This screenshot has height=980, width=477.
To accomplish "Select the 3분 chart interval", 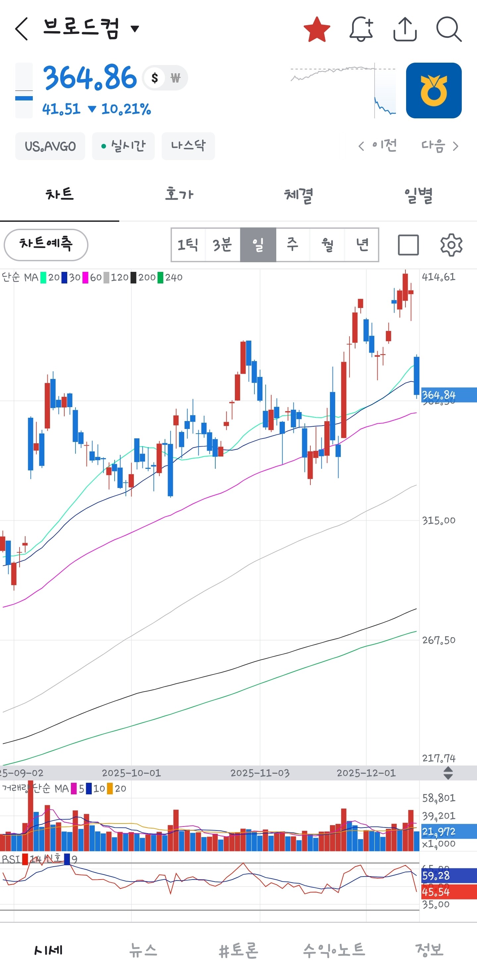I will (223, 245).
